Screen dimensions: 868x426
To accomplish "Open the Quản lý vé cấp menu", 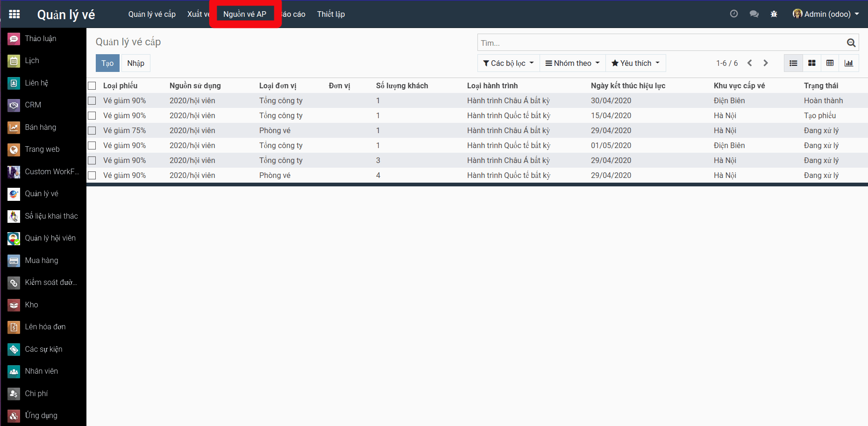I will coord(152,14).
